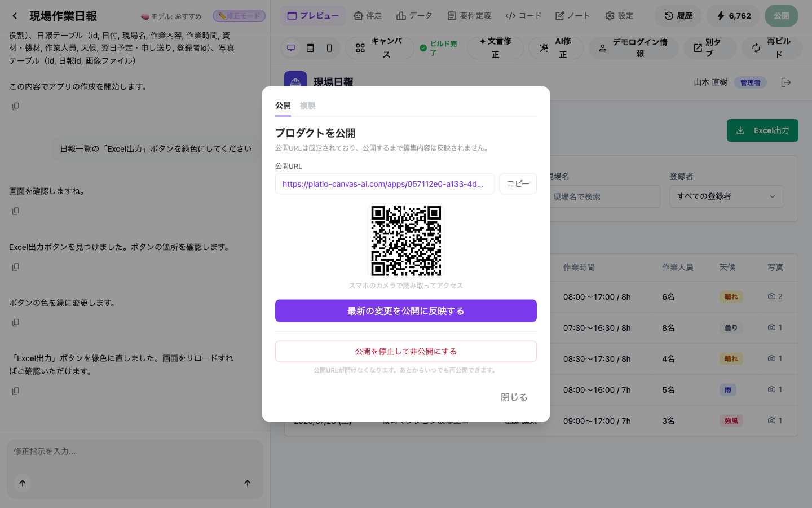Image resolution: width=812 pixels, height=508 pixels.
Task: Go back using the left arrow icon
Action: click(x=15, y=16)
